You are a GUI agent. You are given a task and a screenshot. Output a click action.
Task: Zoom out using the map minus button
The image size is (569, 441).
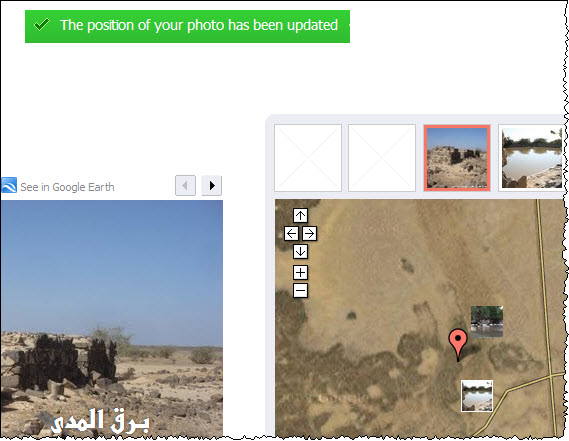point(300,290)
